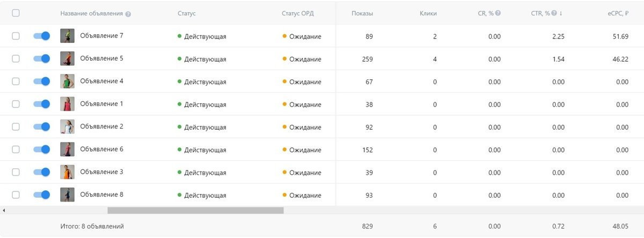The image size is (644, 238).
Task: Open thumbnail image of Объявление 4
Action: (67, 81)
